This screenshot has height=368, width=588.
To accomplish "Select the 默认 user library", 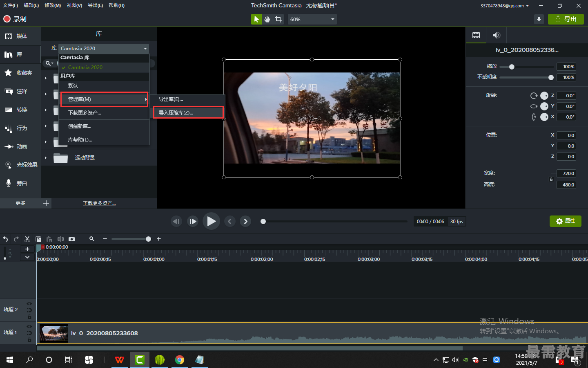I will pos(104,86).
